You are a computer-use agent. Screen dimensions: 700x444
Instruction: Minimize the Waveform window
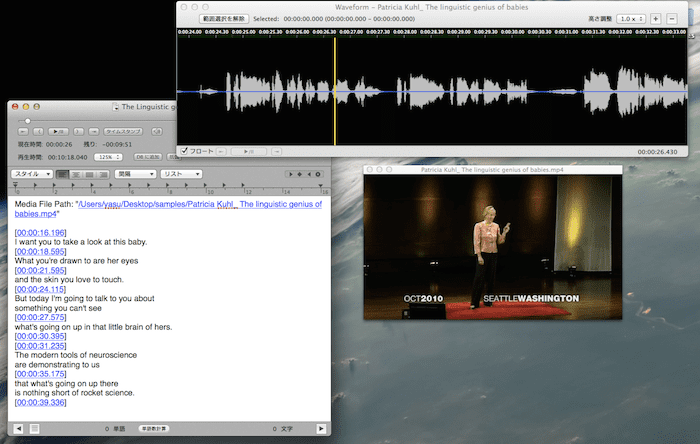point(194,7)
